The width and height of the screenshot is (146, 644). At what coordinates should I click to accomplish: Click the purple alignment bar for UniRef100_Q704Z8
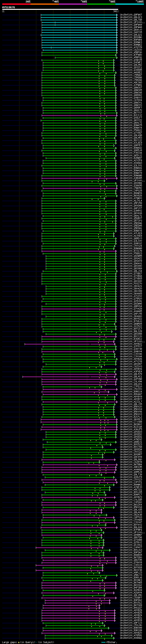(79, 309)
